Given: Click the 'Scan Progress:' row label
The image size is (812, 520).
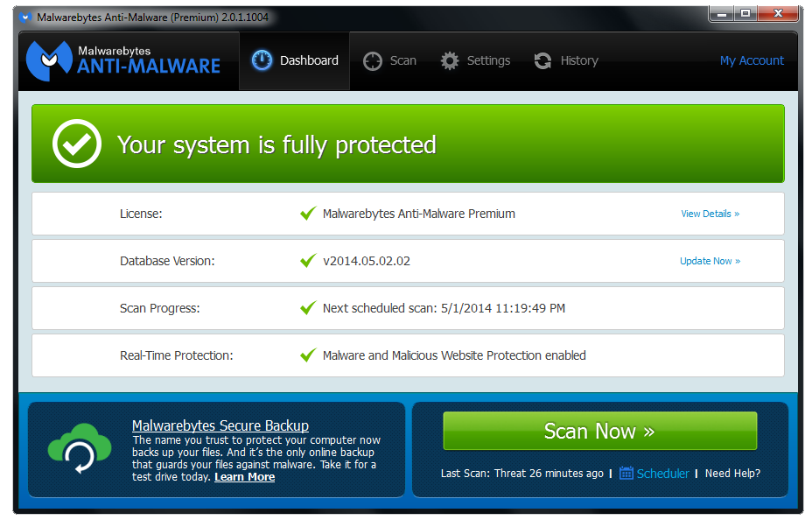Looking at the screenshot, I should click(159, 308).
